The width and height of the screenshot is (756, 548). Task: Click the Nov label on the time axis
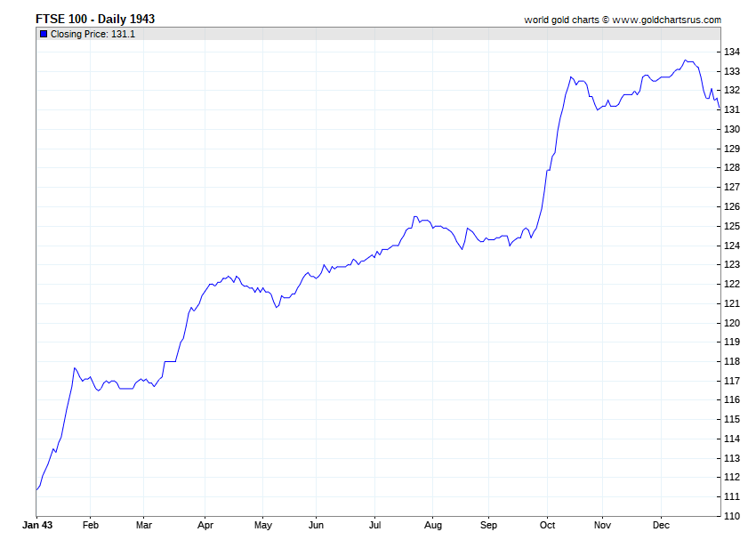(x=602, y=525)
